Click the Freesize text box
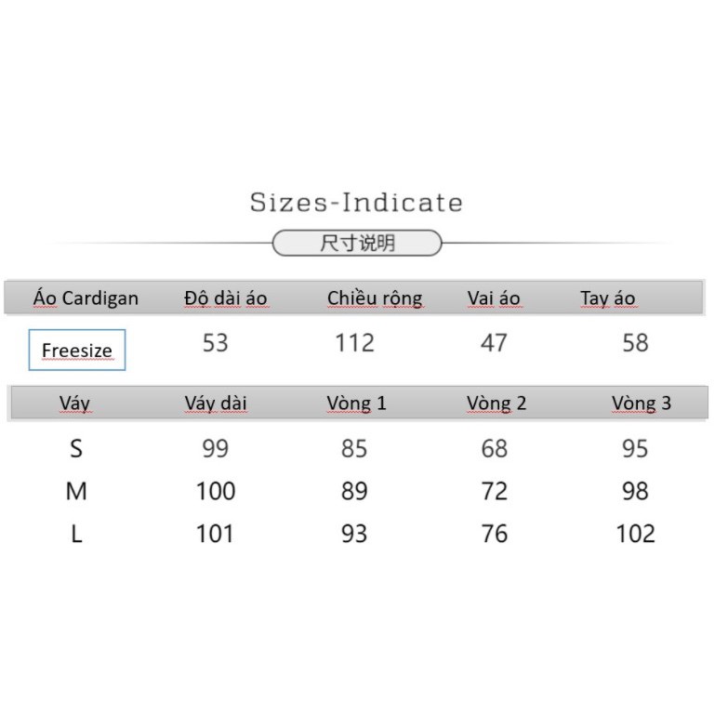The width and height of the screenshot is (728, 728). click(77, 351)
